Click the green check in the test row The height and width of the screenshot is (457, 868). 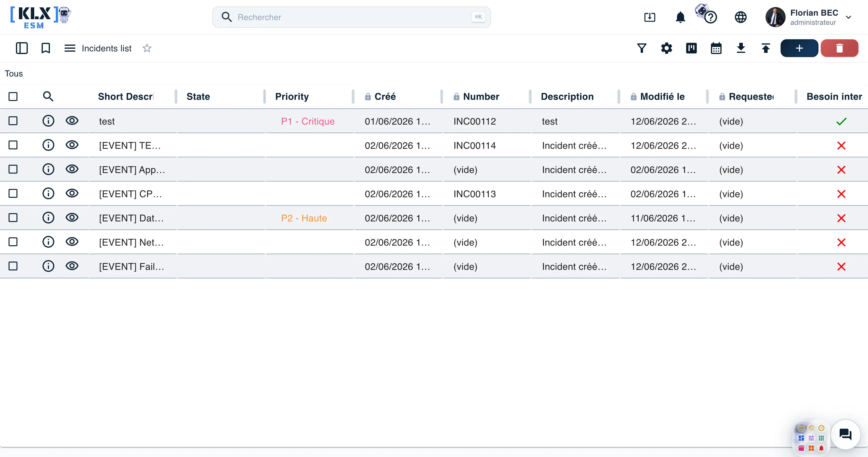(x=841, y=121)
